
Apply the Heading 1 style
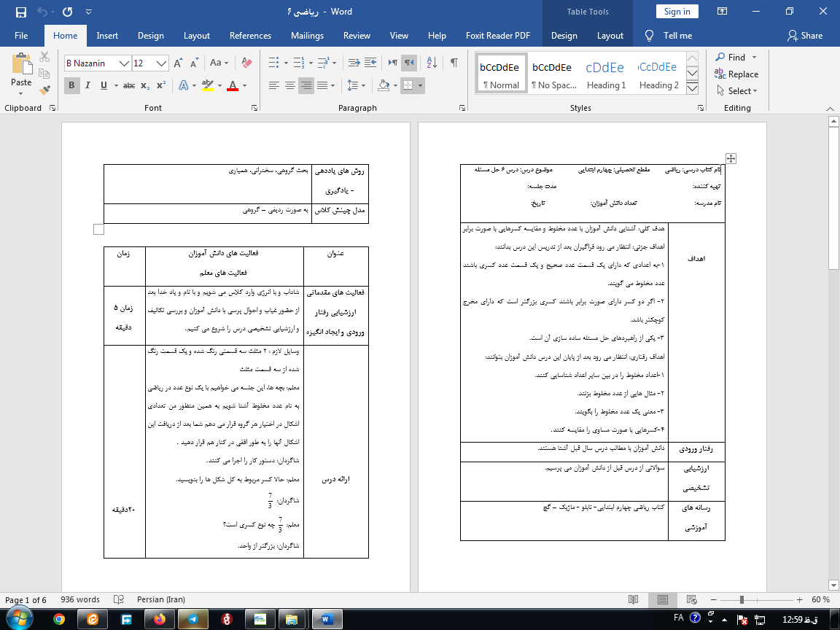pyautogui.click(x=606, y=75)
